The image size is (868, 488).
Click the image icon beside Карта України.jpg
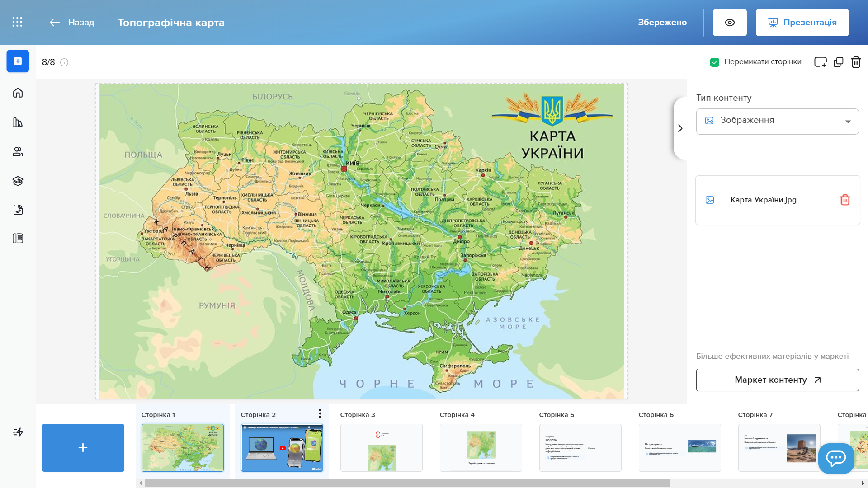(710, 200)
